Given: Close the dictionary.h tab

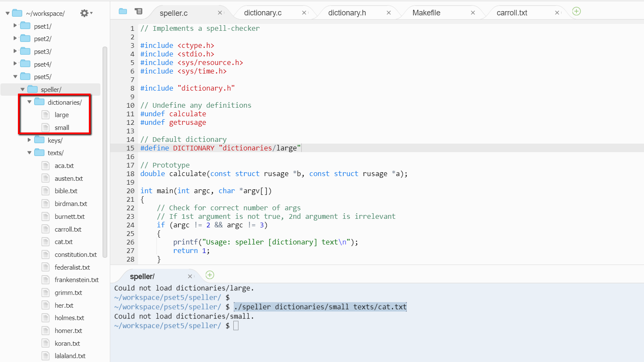Looking at the screenshot, I should [x=388, y=13].
